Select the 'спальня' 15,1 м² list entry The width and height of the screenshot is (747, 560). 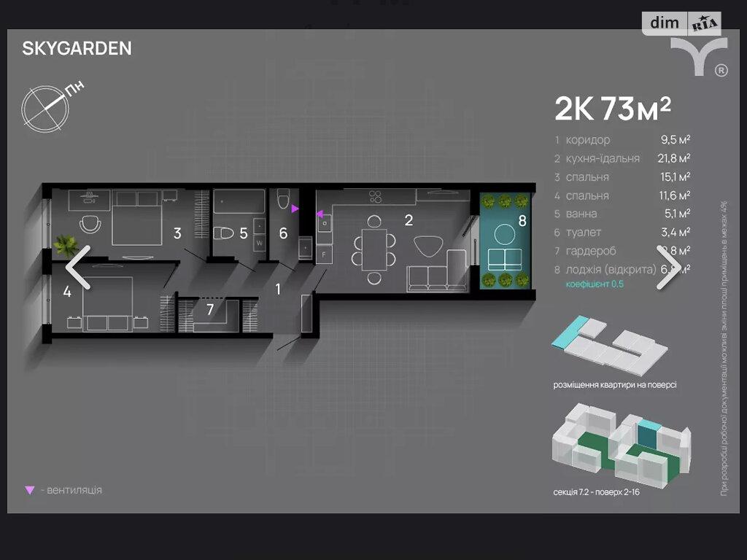pyautogui.click(x=622, y=177)
